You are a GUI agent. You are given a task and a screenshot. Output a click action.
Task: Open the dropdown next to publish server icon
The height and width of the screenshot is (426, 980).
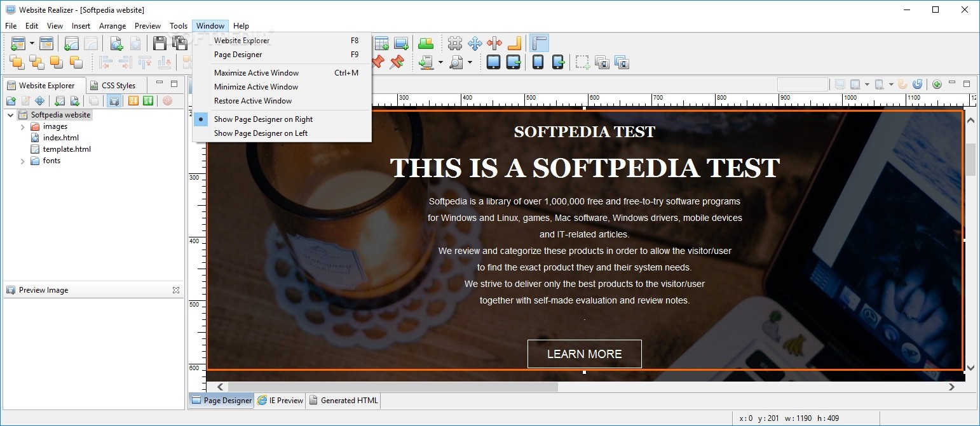coord(440,62)
